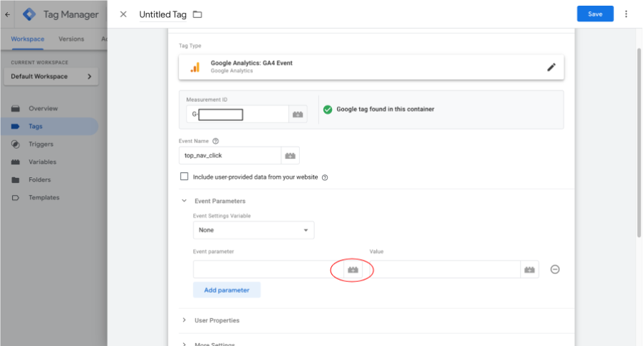Insert variable for Event parameter field
644x346 pixels.
pos(353,270)
